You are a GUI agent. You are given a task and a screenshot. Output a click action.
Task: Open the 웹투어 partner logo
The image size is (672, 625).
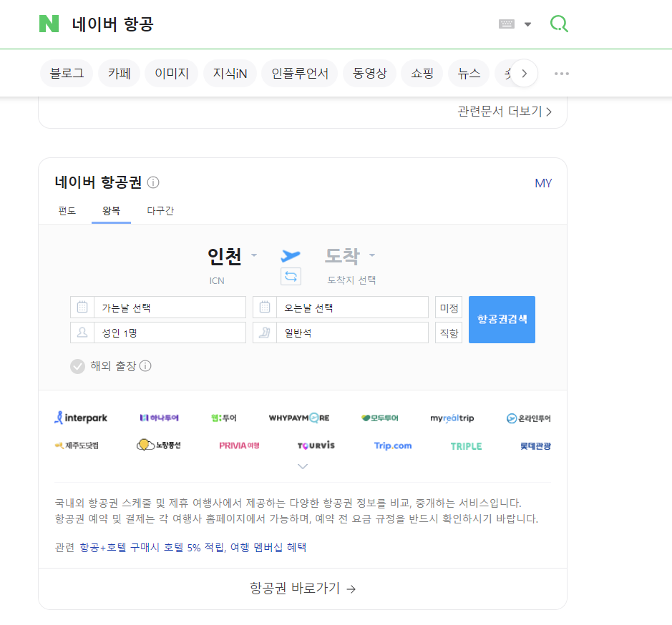coord(224,418)
